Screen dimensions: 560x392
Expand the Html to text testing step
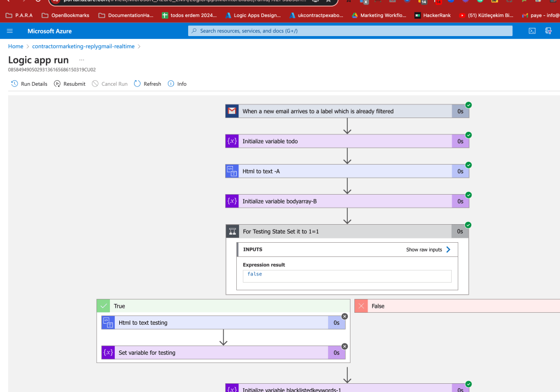point(223,323)
